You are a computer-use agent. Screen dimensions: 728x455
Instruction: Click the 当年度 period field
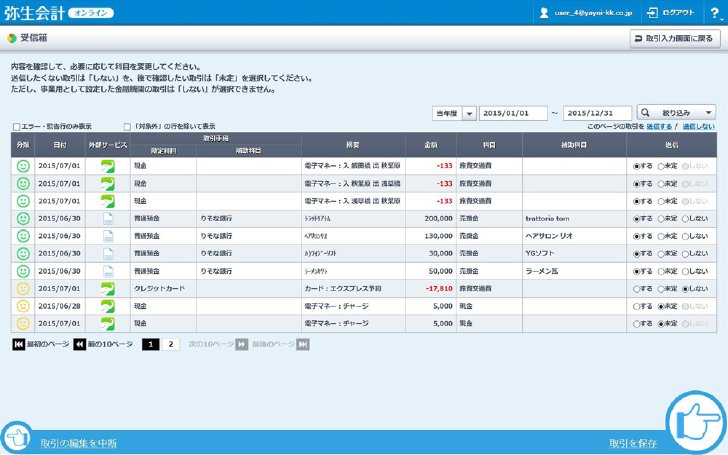[447, 113]
